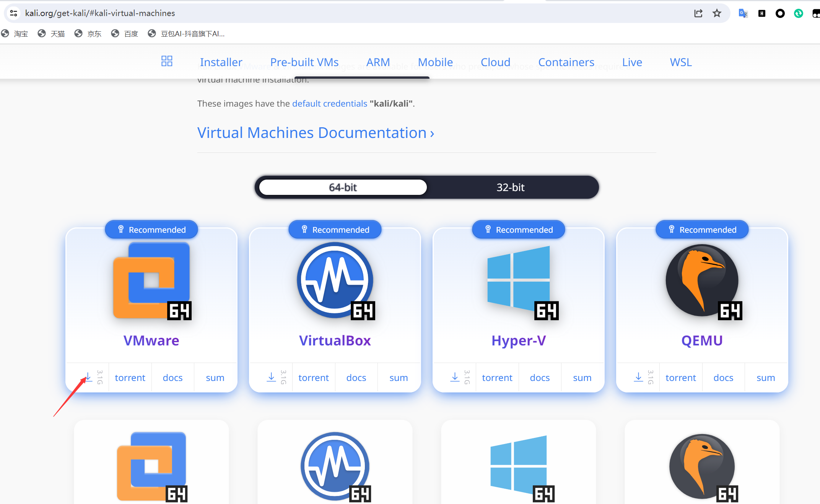Go to the ARM section
Screen dimensions: 820x504
(378, 62)
